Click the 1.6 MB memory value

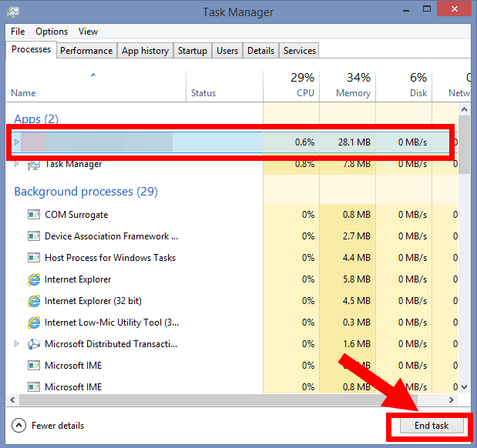[357, 344]
